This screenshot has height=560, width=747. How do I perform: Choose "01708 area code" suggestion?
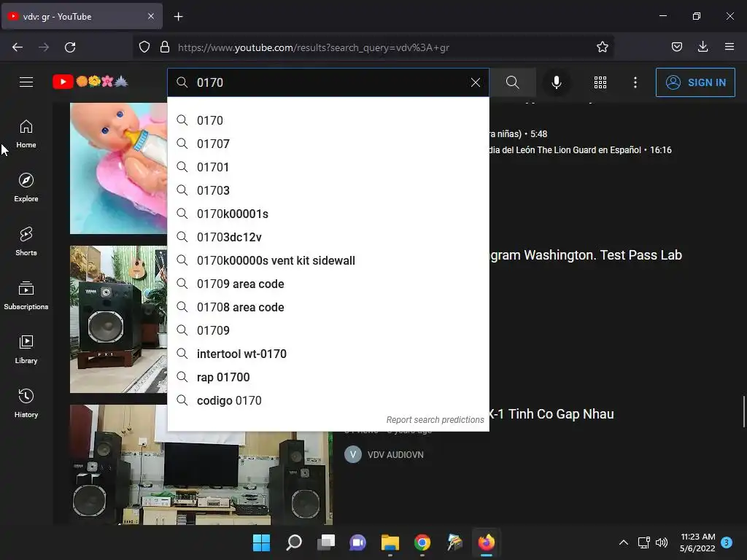328,307
